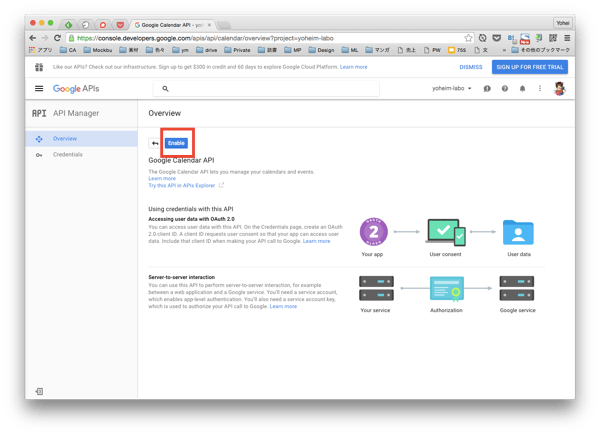Select Overview in the API Manager sidebar

(x=81, y=138)
